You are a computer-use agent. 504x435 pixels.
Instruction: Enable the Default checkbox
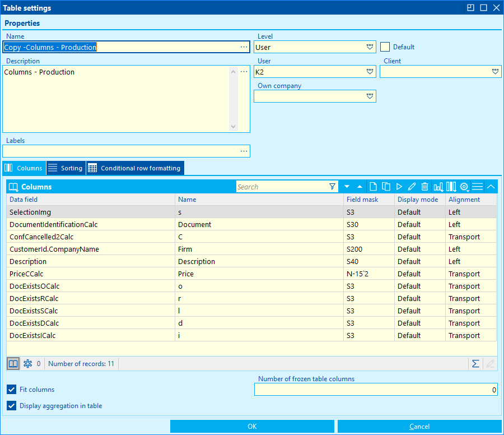pyautogui.click(x=385, y=47)
